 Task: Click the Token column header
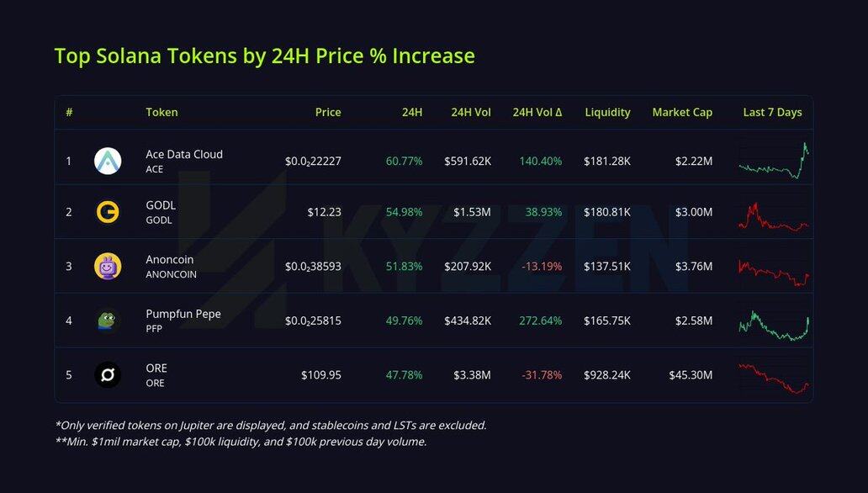click(161, 112)
